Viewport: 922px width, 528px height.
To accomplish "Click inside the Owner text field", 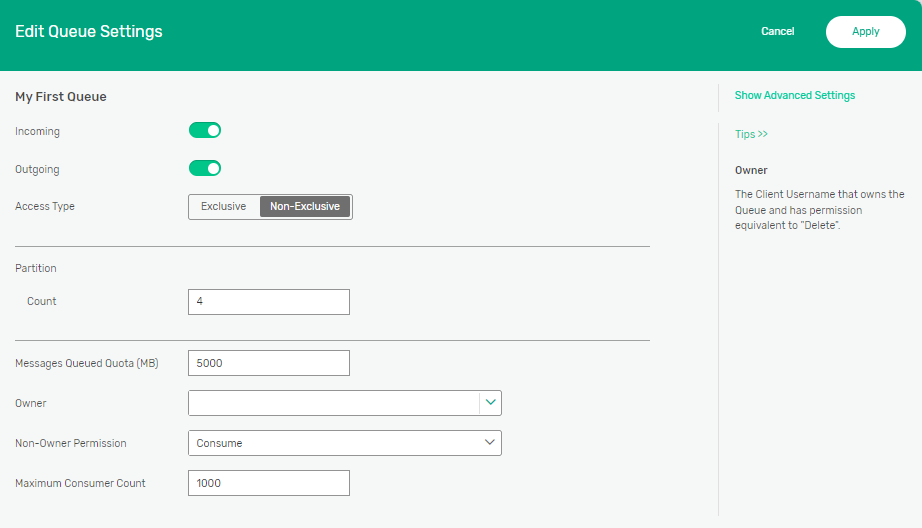I will (x=334, y=403).
